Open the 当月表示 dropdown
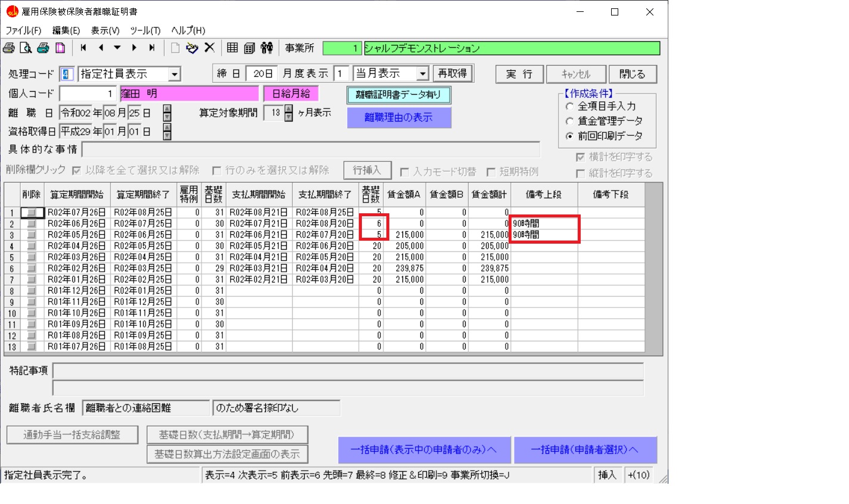The height and width of the screenshot is (504, 849). pos(423,73)
